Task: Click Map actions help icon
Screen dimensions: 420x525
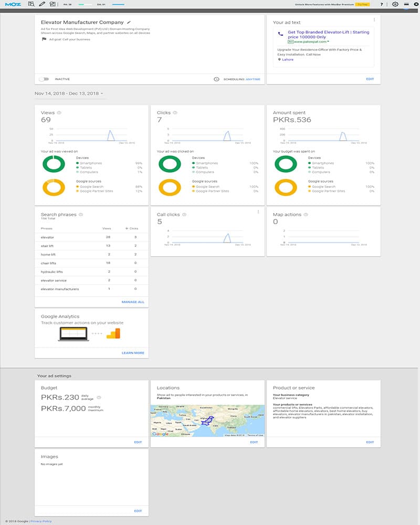Action: click(306, 214)
